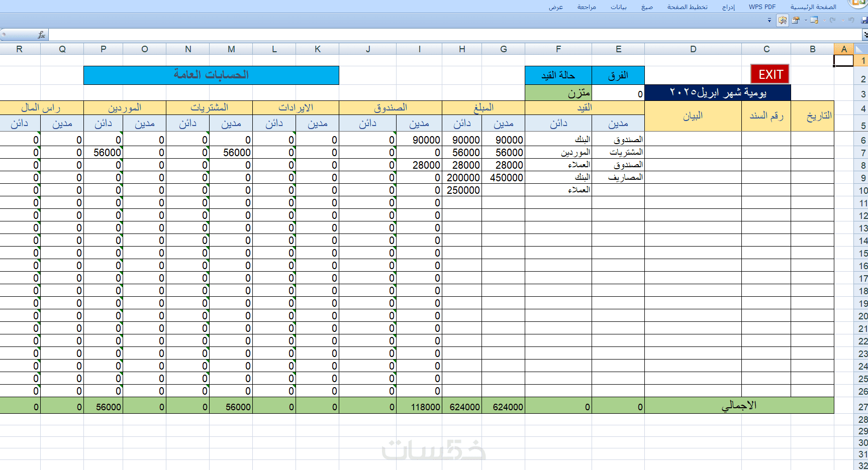Viewport: 868px width, 470px height.
Task: Click inside the formula bar input
Action: tap(455, 35)
